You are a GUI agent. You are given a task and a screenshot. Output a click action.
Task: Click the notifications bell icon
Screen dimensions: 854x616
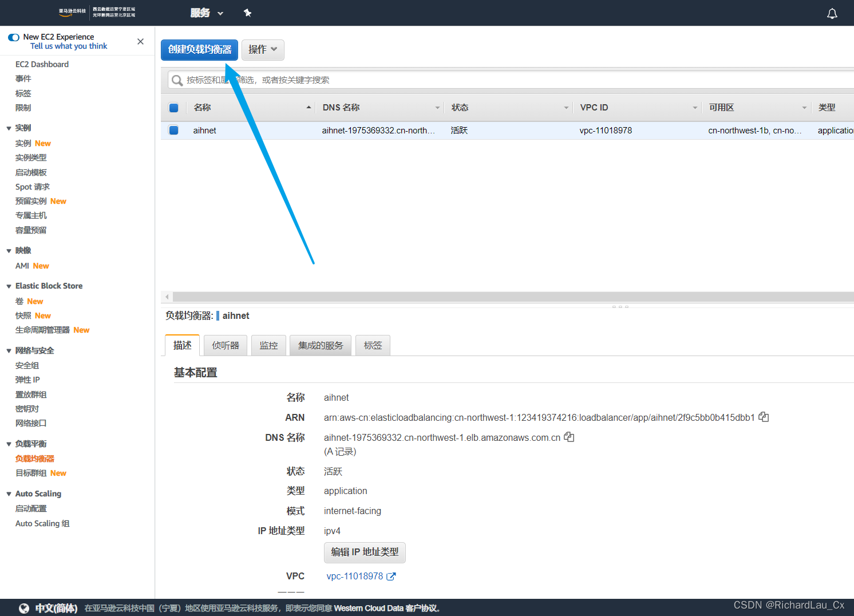tap(832, 13)
